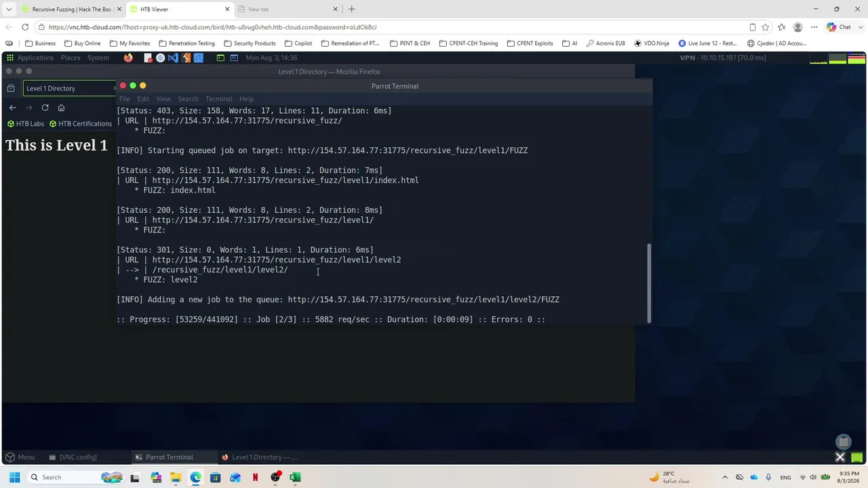Open the Penetration Testing bookmarks folder

click(x=186, y=43)
